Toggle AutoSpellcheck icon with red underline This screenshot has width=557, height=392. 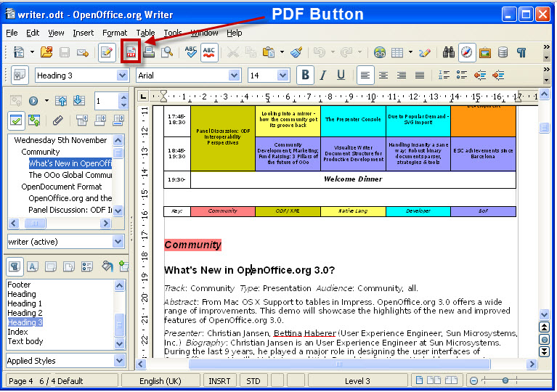tap(209, 52)
